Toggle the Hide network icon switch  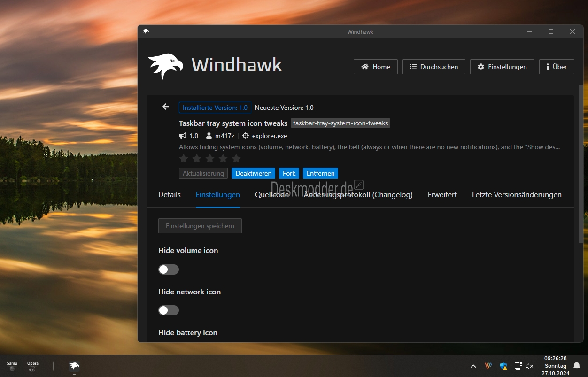[169, 310]
